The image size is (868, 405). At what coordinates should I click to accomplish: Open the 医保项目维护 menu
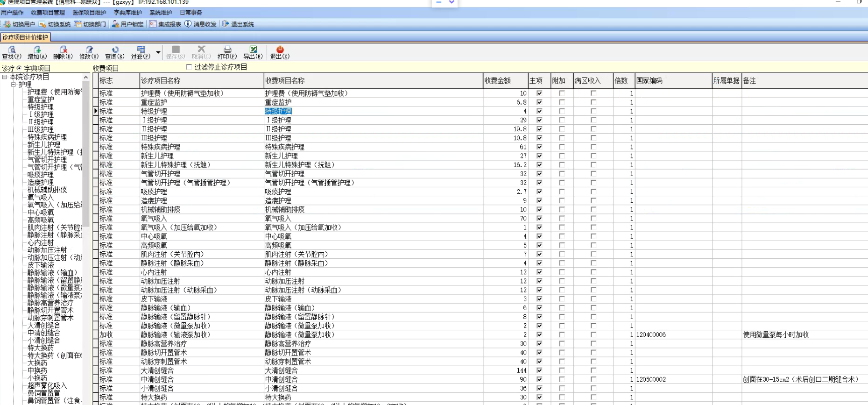click(89, 13)
